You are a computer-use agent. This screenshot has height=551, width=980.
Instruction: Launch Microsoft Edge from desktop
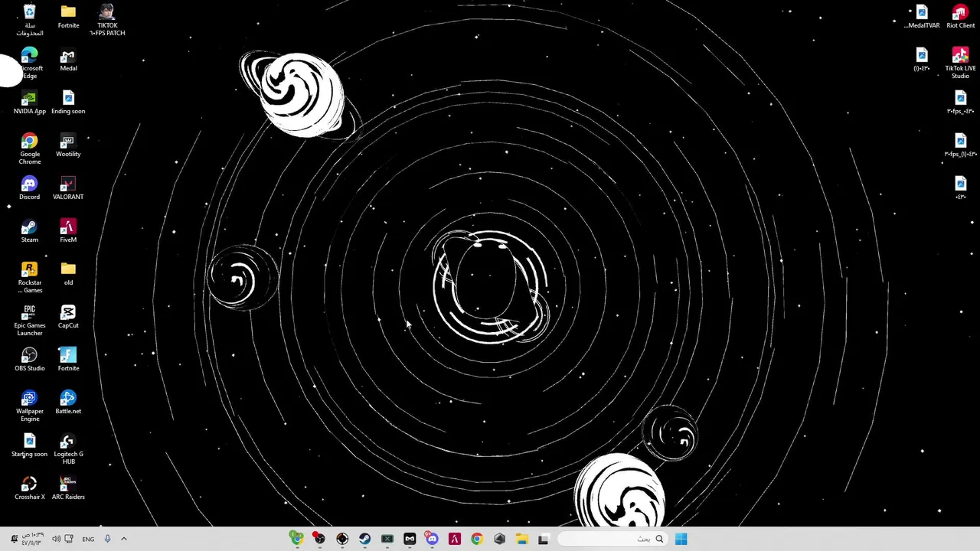[29, 63]
